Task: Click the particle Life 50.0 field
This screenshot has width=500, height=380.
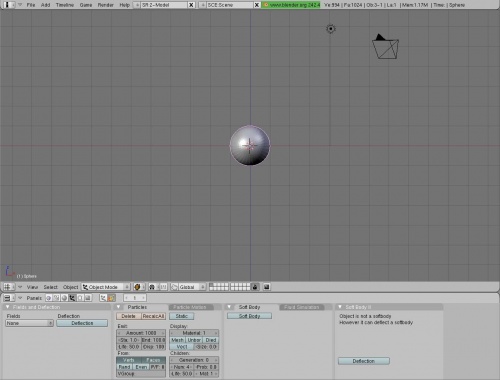Action: [x=129, y=347]
